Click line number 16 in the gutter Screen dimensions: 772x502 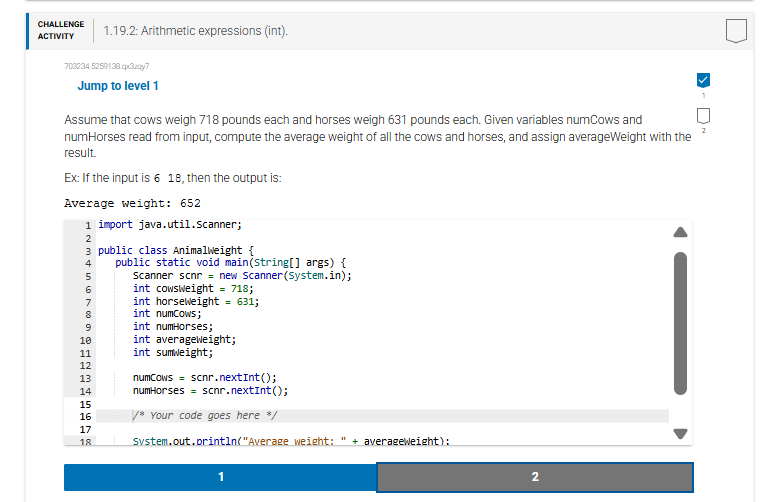tap(85, 416)
